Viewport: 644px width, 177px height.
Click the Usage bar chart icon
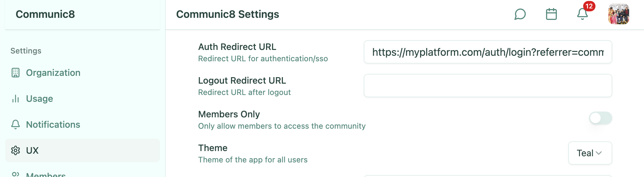point(16,99)
